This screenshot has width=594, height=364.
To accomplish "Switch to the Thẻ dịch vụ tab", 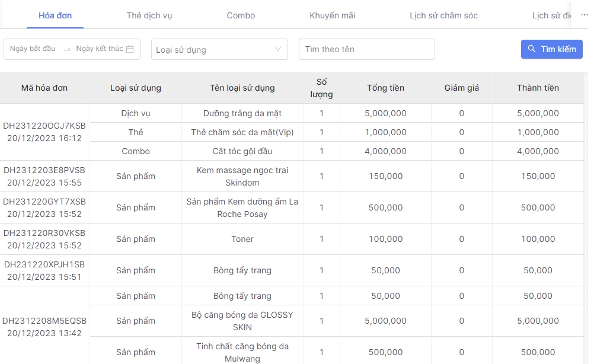I will point(149,15).
